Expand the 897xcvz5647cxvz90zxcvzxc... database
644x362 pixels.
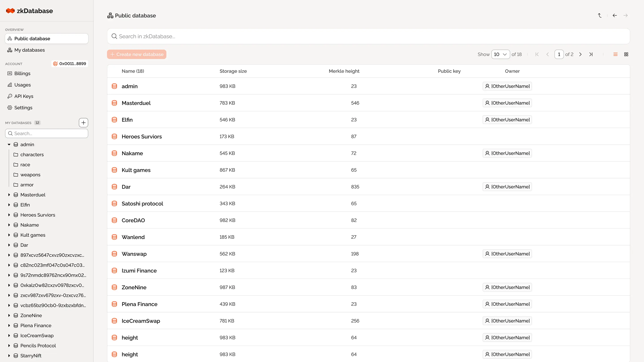click(9, 255)
